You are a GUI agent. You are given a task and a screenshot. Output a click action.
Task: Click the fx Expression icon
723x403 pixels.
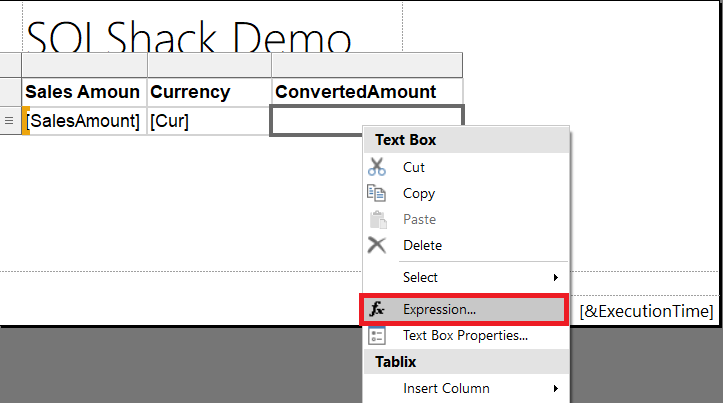(377, 310)
